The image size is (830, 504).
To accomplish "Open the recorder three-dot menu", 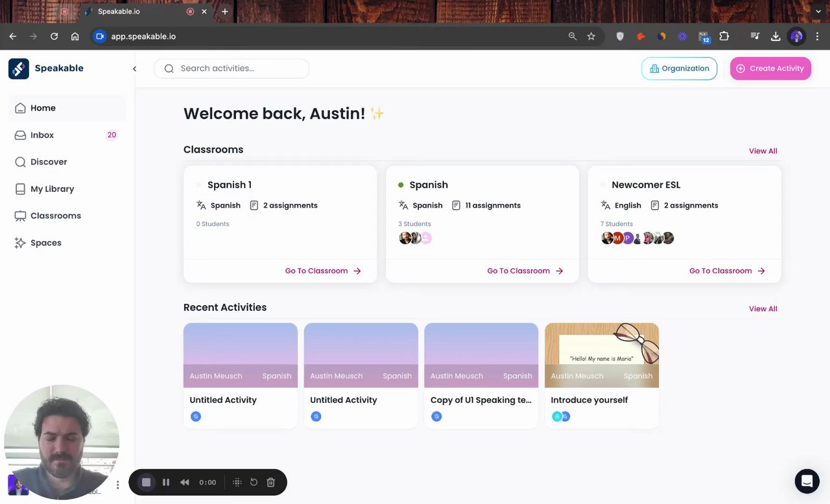I will tap(117, 485).
